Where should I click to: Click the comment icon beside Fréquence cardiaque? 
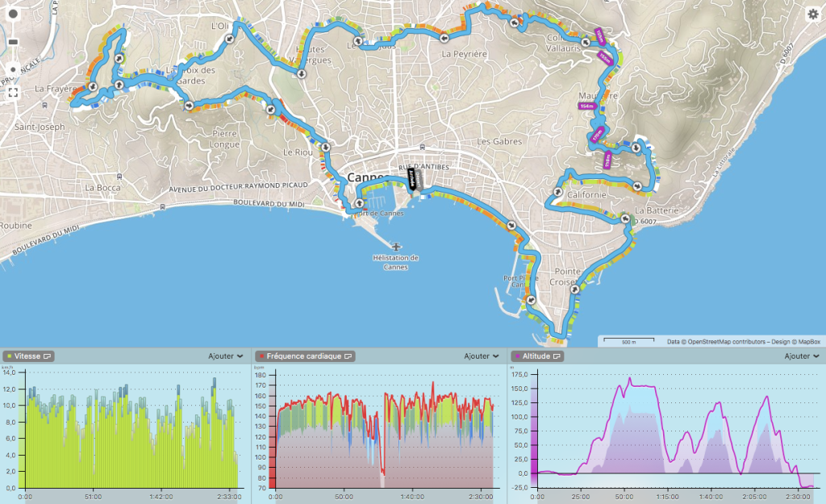click(x=348, y=356)
